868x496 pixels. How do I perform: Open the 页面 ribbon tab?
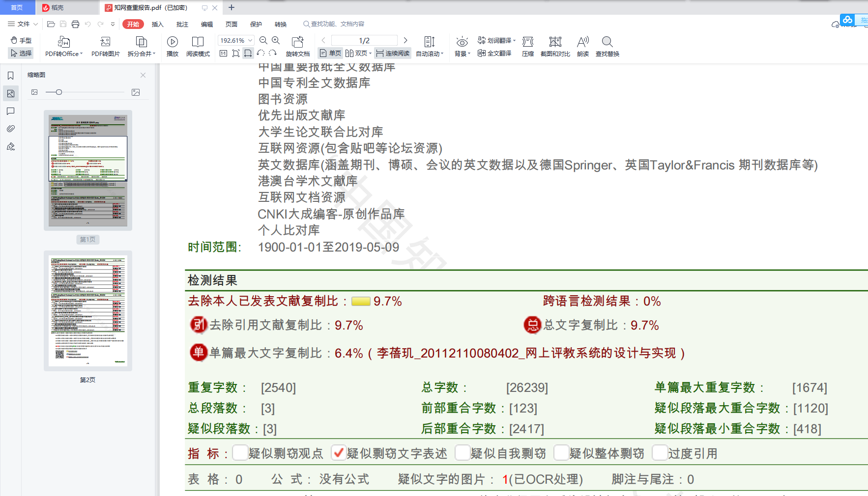coord(231,24)
